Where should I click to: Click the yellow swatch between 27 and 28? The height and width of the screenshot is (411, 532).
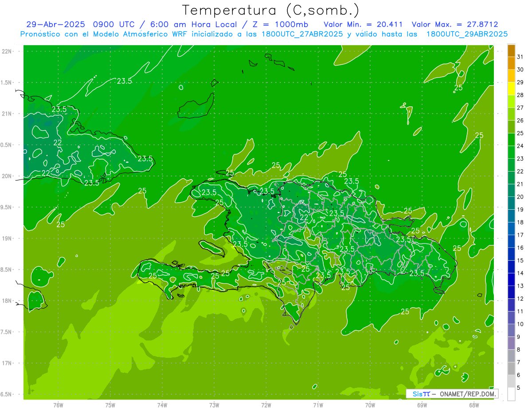click(x=511, y=102)
